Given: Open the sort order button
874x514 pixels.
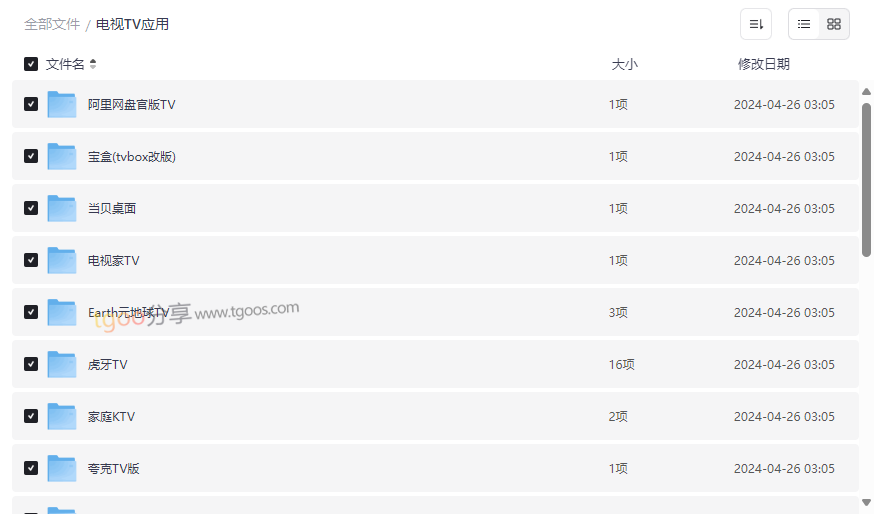Looking at the screenshot, I should click(756, 24).
